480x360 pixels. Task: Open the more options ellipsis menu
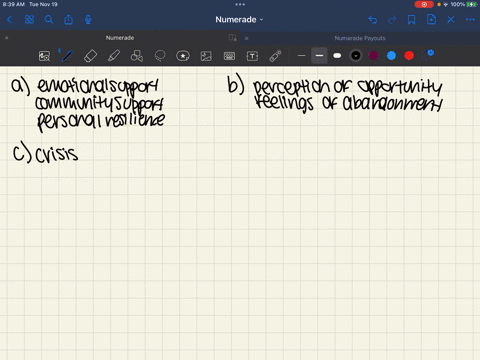coord(470,20)
